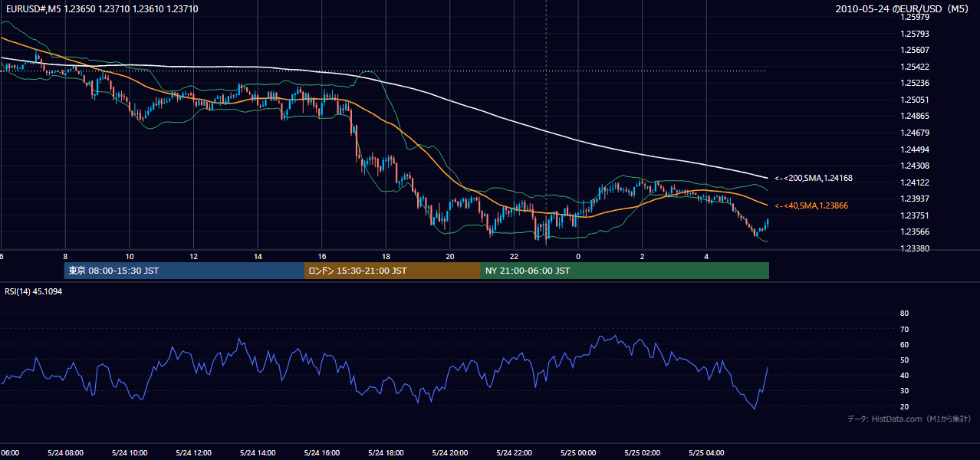Click the London 15:30-21:00 JST session bar
This screenshot has height=460, width=980.
click(393, 271)
